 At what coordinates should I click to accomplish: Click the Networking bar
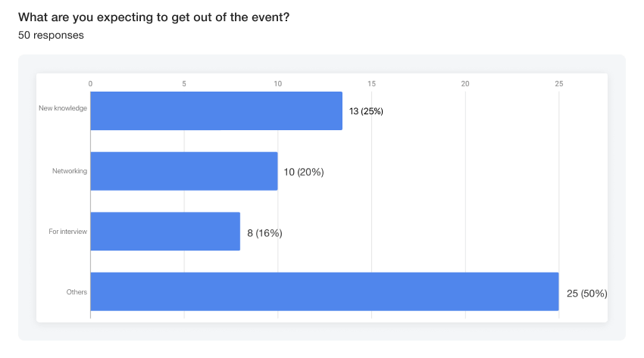[184, 171]
